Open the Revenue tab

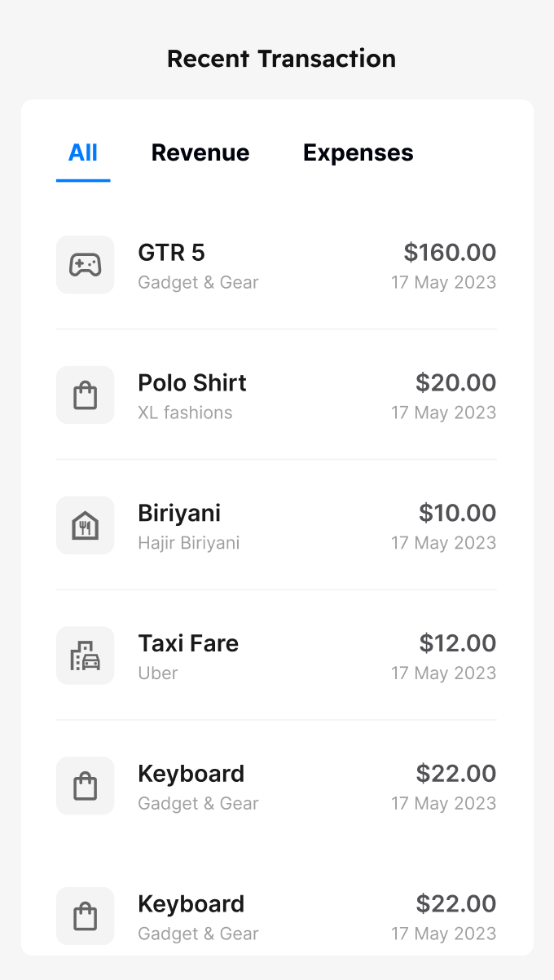(x=200, y=153)
